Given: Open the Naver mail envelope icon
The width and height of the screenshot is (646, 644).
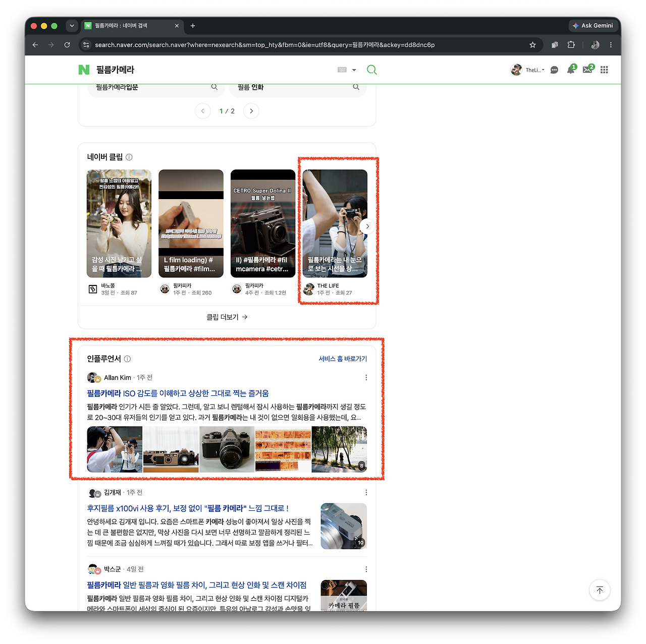Looking at the screenshot, I should click(x=587, y=70).
